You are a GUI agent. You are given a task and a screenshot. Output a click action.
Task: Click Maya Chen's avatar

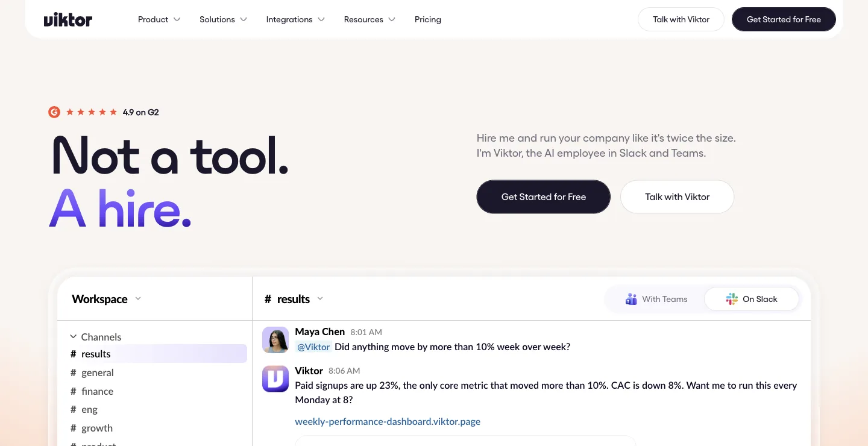click(x=275, y=340)
